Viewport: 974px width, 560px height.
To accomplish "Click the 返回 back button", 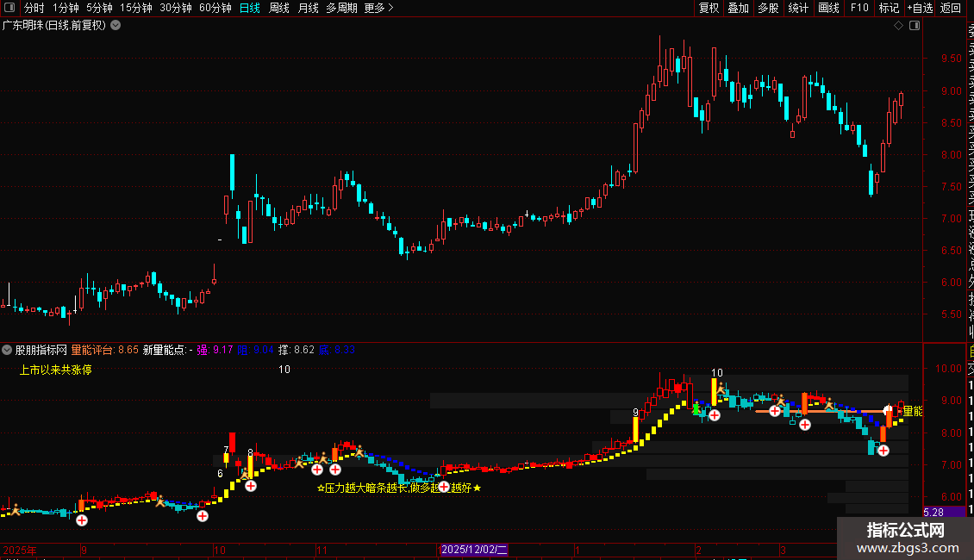I will [951, 8].
